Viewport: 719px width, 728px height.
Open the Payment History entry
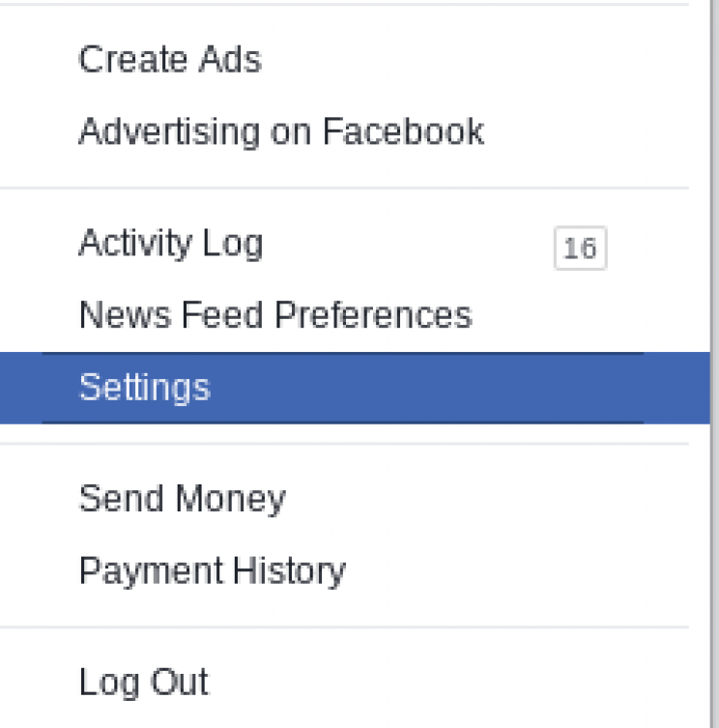213,571
